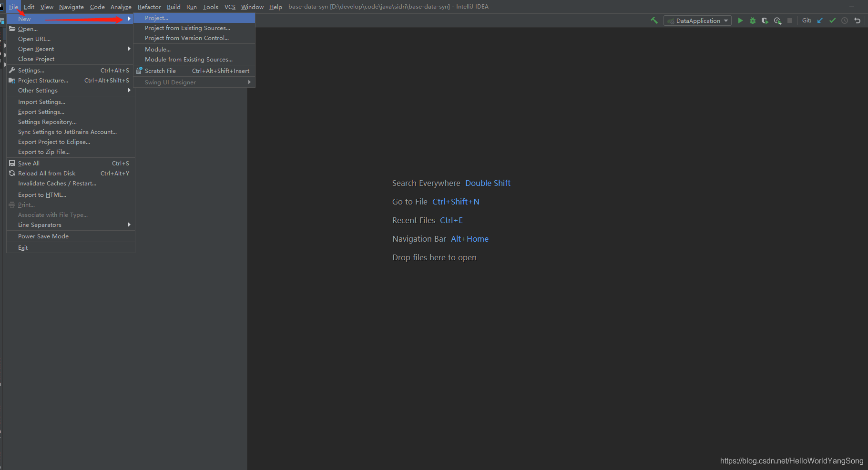The image size is (868, 470).
Task: Open the Window menu
Action: tap(252, 7)
